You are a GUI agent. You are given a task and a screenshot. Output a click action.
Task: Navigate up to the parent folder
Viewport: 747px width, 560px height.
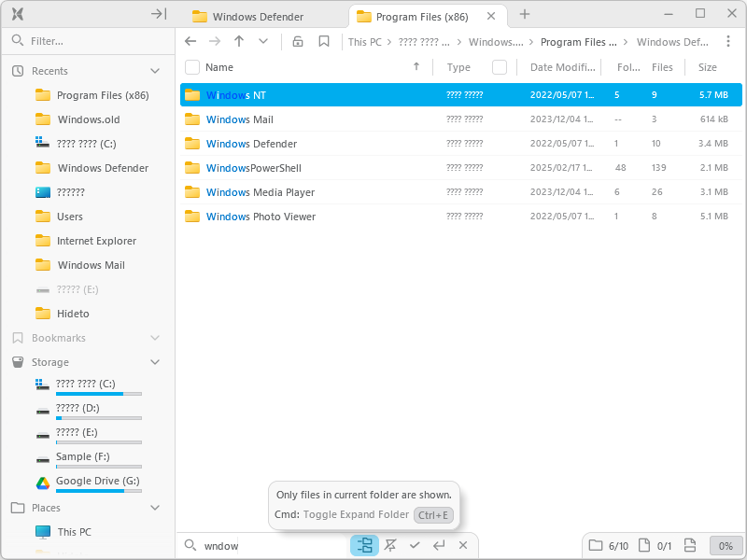coord(239,41)
